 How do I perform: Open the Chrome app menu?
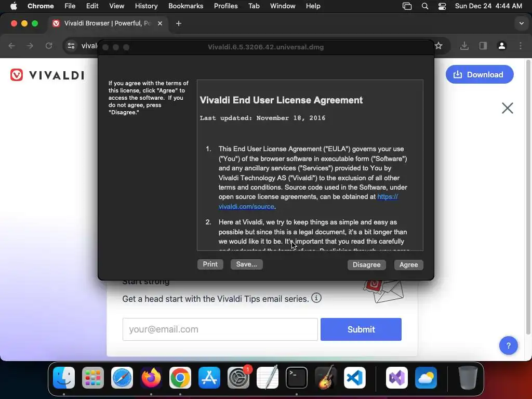pyautogui.click(x=41, y=6)
